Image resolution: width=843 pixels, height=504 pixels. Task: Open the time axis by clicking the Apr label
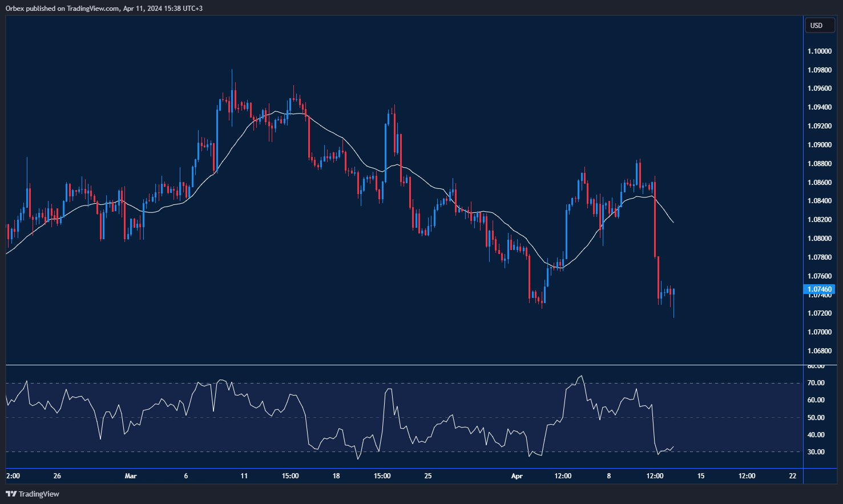pyautogui.click(x=517, y=475)
